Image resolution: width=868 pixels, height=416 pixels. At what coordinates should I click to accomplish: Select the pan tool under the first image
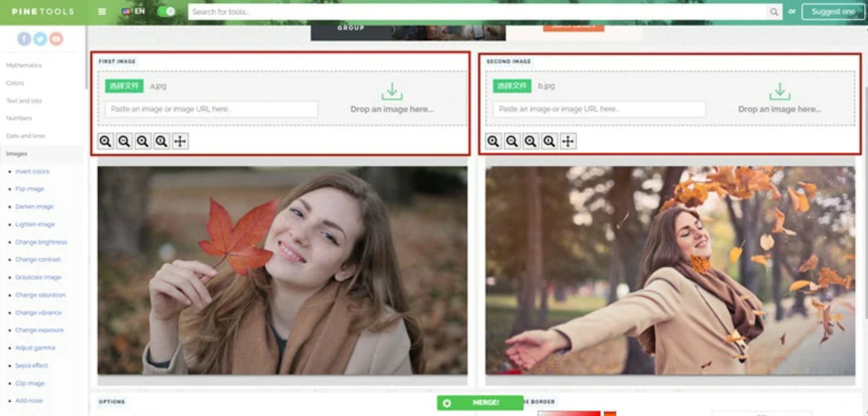coord(180,141)
